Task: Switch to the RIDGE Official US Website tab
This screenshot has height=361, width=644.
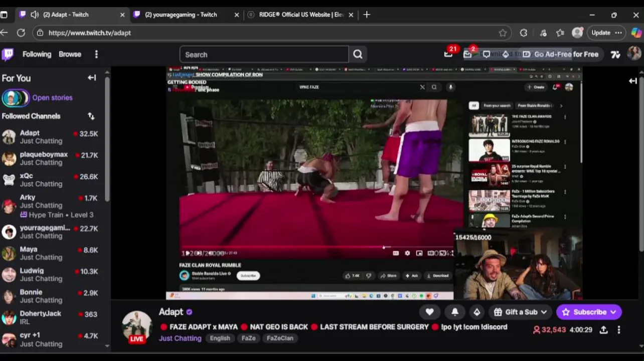Action: tap(301, 15)
